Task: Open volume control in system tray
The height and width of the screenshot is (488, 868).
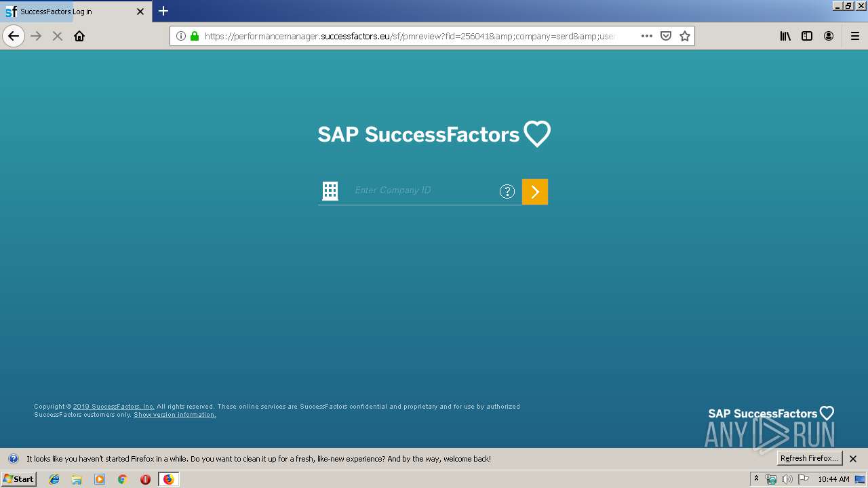Action: (787, 479)
